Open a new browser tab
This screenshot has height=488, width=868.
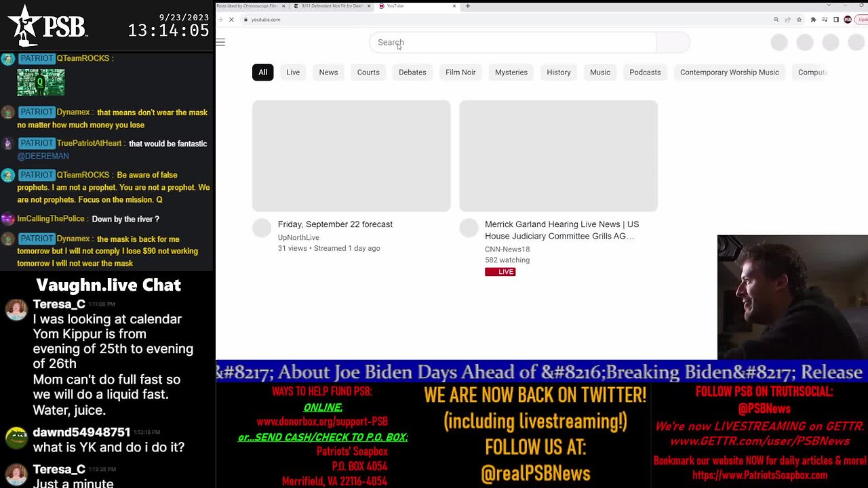click(467, 6)
